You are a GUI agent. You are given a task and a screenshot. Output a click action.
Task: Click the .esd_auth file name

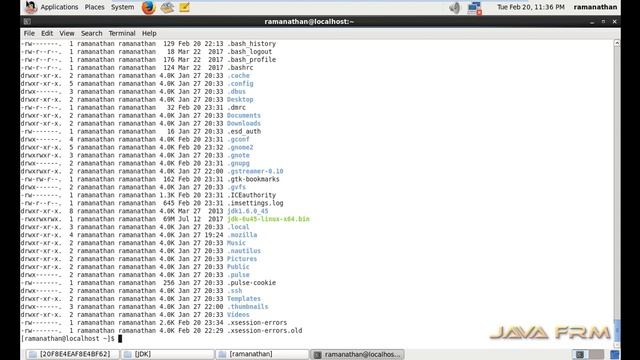point(244,131)
